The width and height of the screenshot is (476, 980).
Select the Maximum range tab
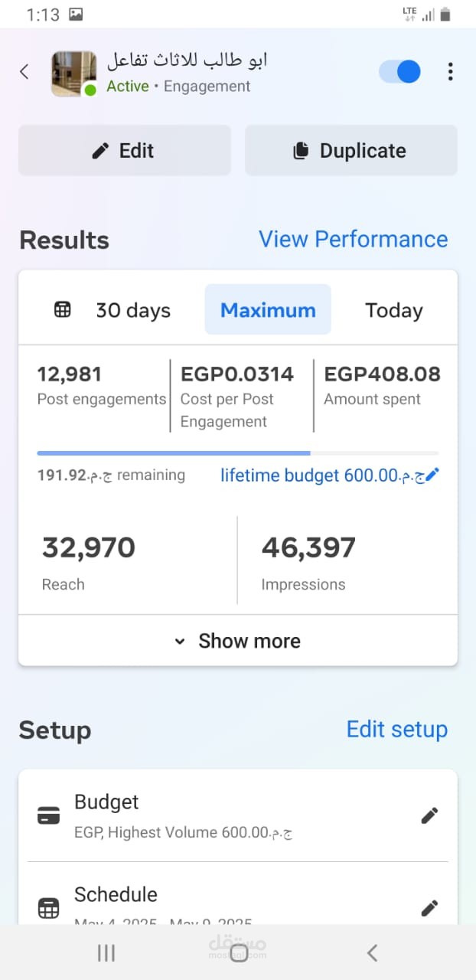click(x=268, y=310)
